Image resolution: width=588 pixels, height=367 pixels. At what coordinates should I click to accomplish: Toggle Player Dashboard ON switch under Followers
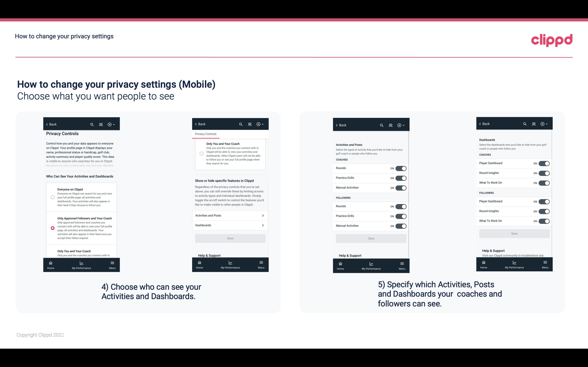click(544, 201)
